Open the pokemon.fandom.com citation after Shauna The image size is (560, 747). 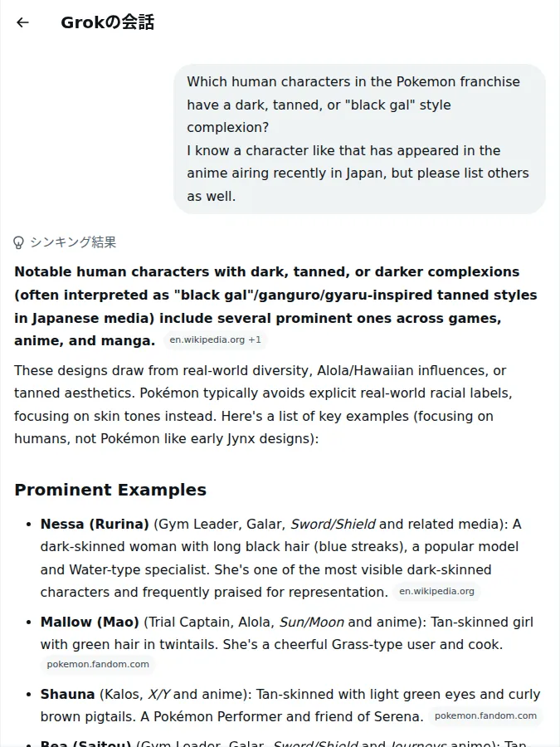coord(485,715)
